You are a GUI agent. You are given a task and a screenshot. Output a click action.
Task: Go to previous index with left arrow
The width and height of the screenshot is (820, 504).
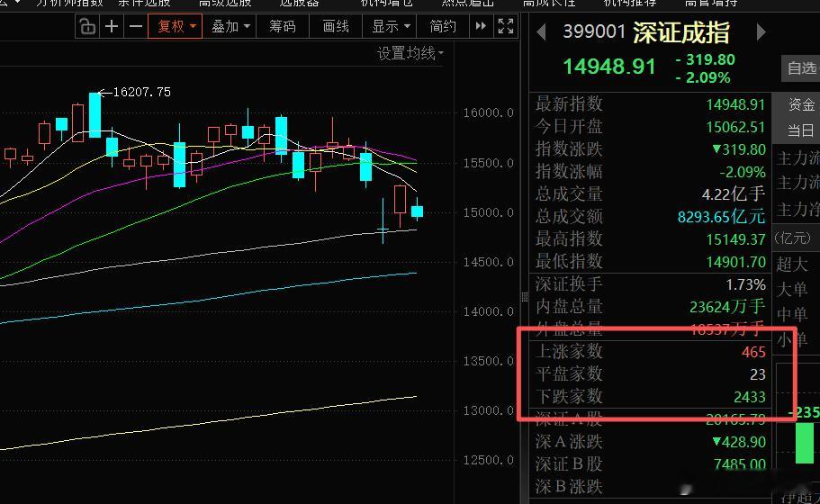tap(542, 32)
